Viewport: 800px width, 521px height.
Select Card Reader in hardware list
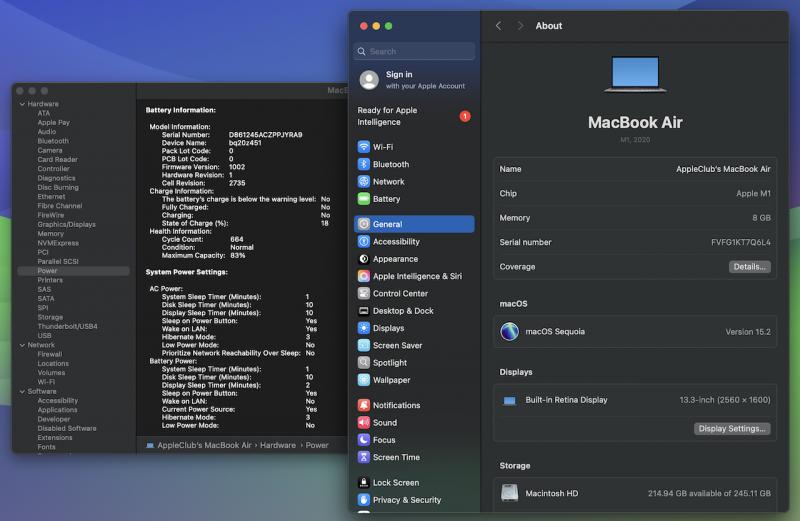[x=57, y=160]
